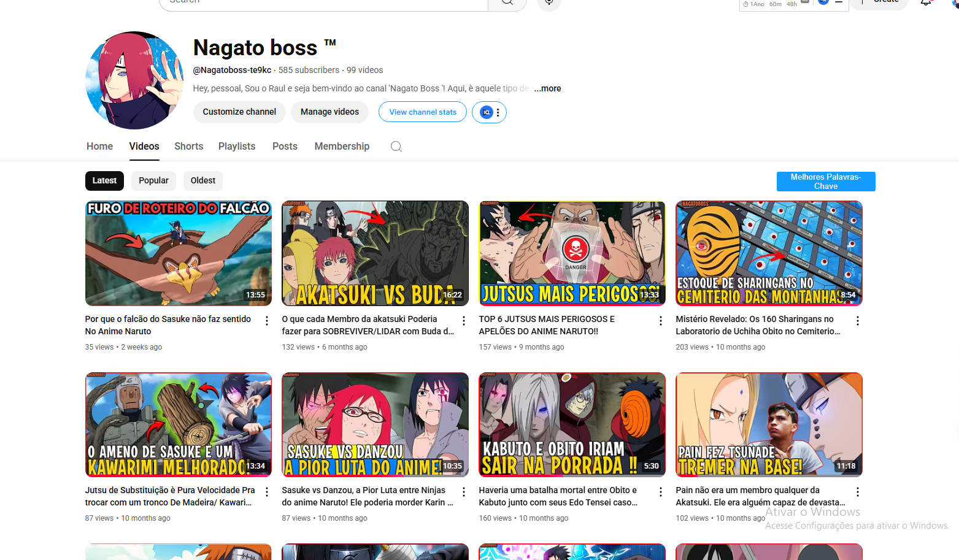Click Manage videos button

coord(329,112)
